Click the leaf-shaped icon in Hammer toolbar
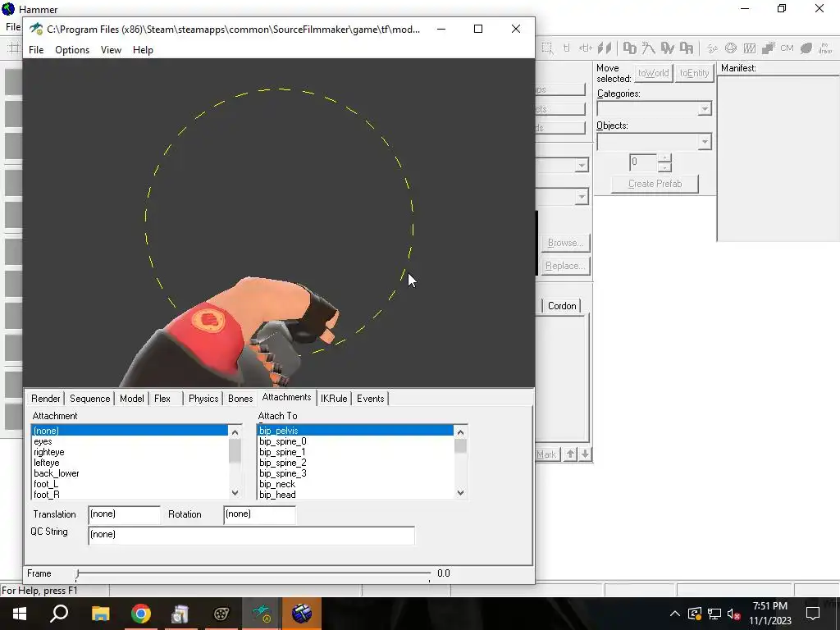Image resolution: width=840 pixels, height=630 pixels. 806,48
